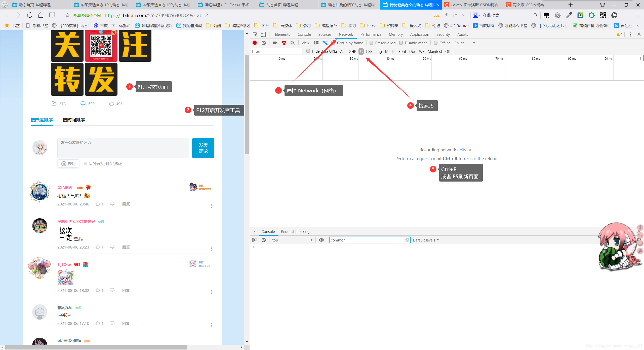Image resolution: width=644 pixels, height=350 pixels.
Task: Open the Default levels dropdown
Action: pyautogui.click(x=426, y=240)
